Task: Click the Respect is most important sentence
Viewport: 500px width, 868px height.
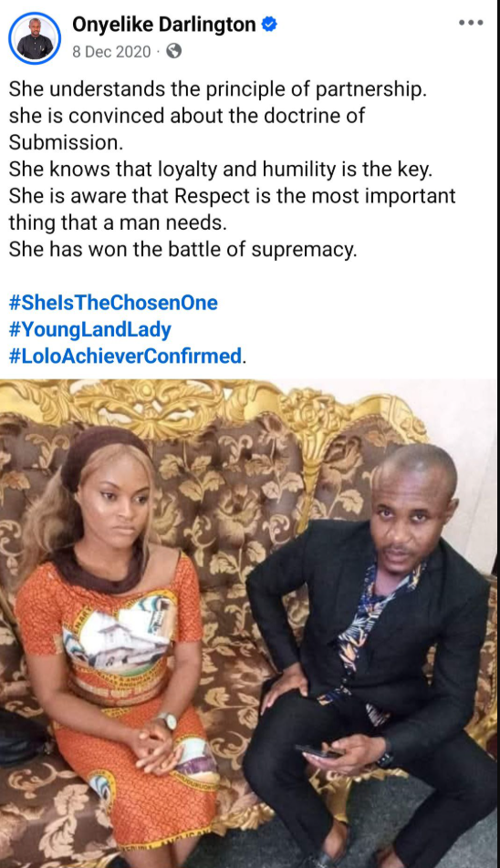Action: [232, 210]
